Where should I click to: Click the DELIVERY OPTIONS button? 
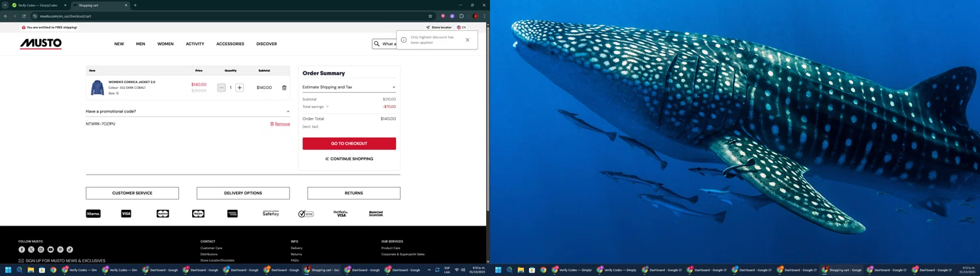(x=243, y=193)
